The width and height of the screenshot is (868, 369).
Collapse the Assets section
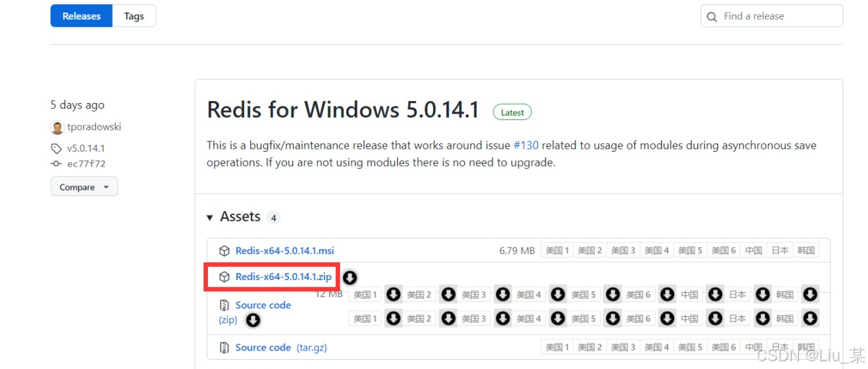pos(210,217)
